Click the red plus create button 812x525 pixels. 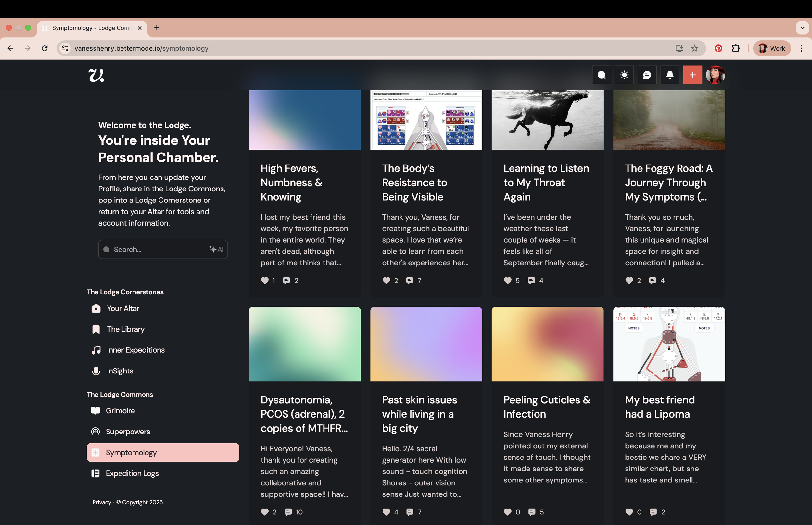692,75
